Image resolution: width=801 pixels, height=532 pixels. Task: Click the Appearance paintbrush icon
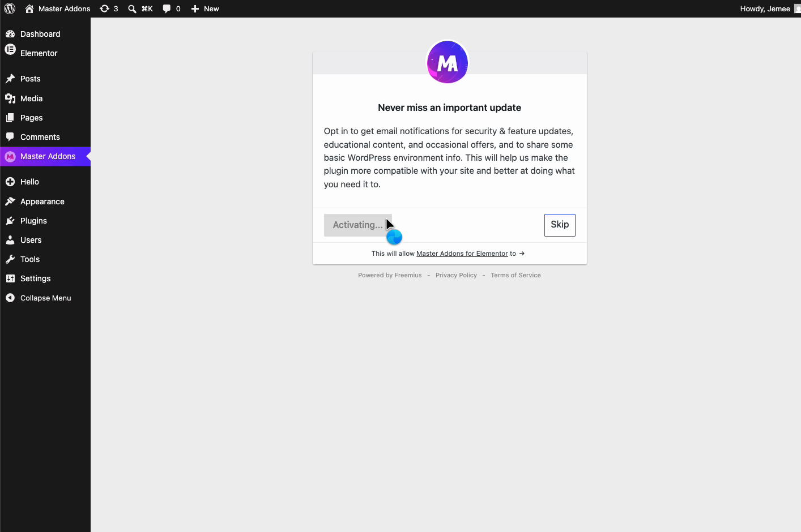10,201
